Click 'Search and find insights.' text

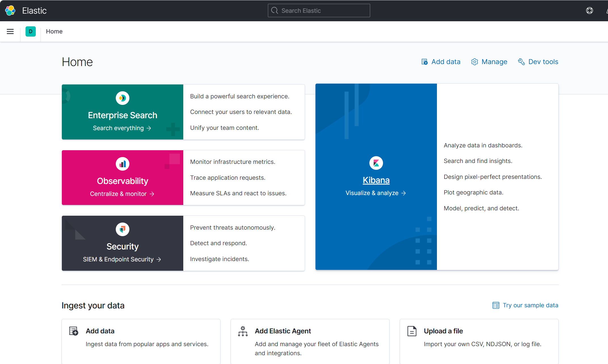(478, 161)
